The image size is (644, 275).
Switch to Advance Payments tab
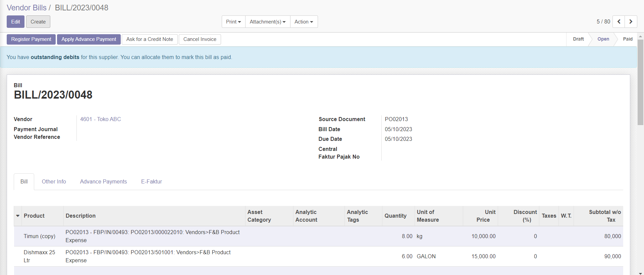(103, 181)
